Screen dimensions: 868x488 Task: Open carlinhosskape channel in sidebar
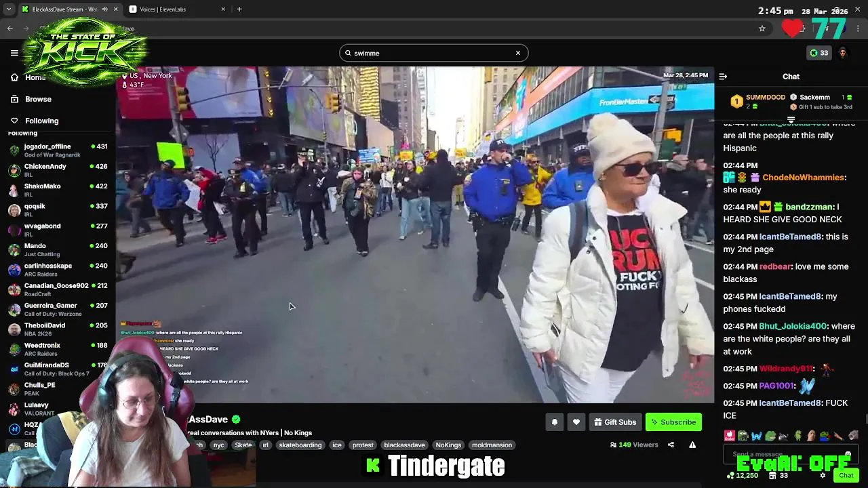pos(58,270)
